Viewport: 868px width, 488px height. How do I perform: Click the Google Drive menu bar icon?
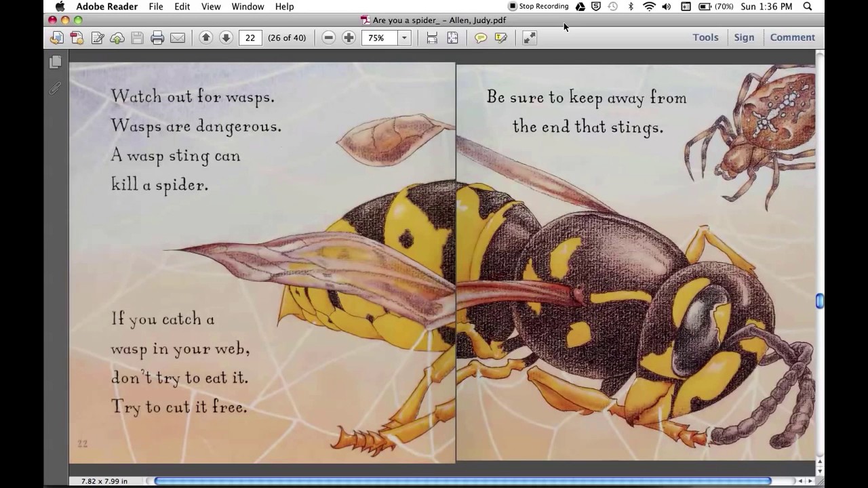pyautogui.click(x=580, y=6)
